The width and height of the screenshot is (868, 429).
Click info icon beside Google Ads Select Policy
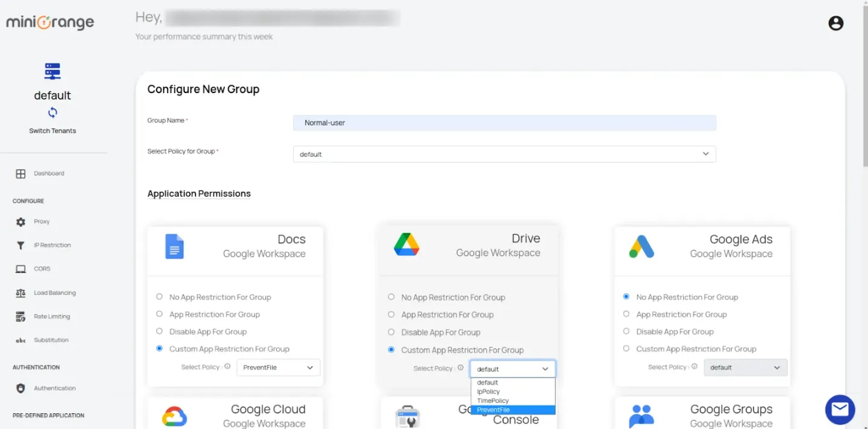coord(695,366)
